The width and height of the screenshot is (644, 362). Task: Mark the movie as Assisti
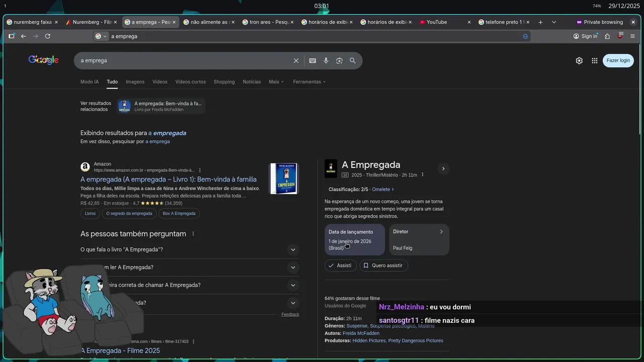point(340,265)
